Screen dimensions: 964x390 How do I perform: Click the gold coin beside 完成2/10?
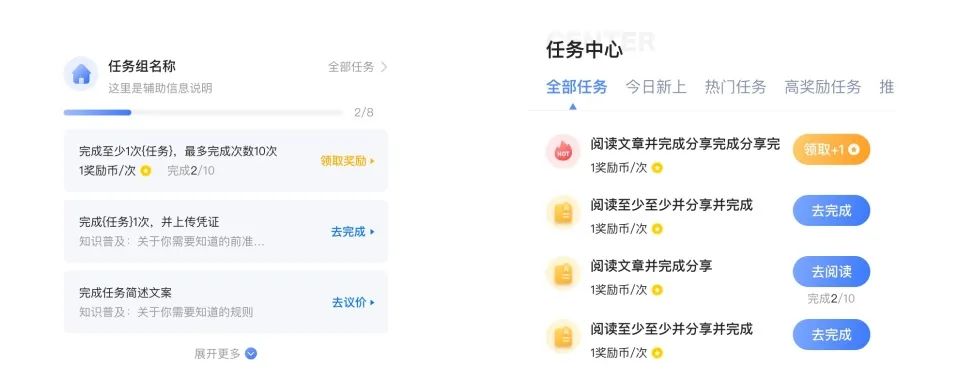146,171
